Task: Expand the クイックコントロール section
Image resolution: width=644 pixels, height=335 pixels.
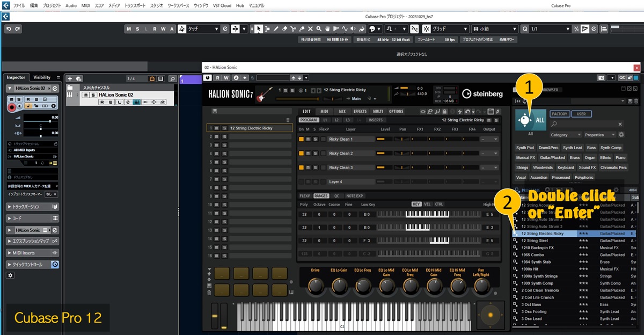Action: tap(32, 265)
